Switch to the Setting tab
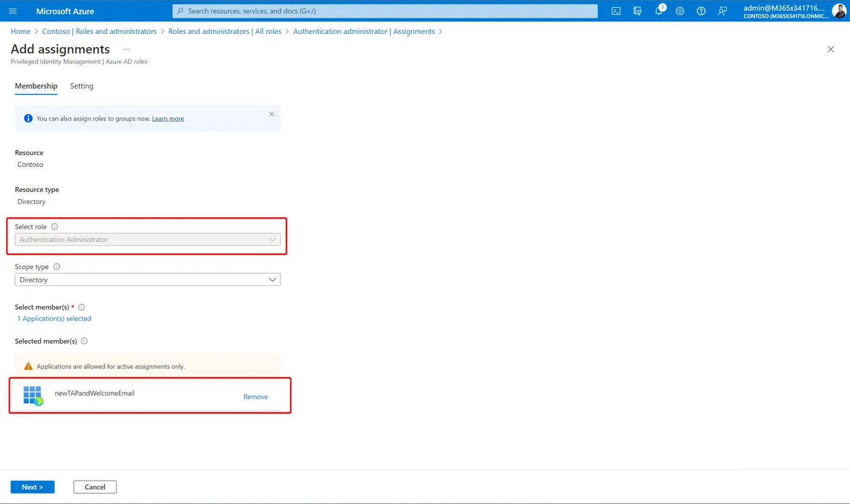Viewport: 850px width, 504px height. (x=82, y=86)
